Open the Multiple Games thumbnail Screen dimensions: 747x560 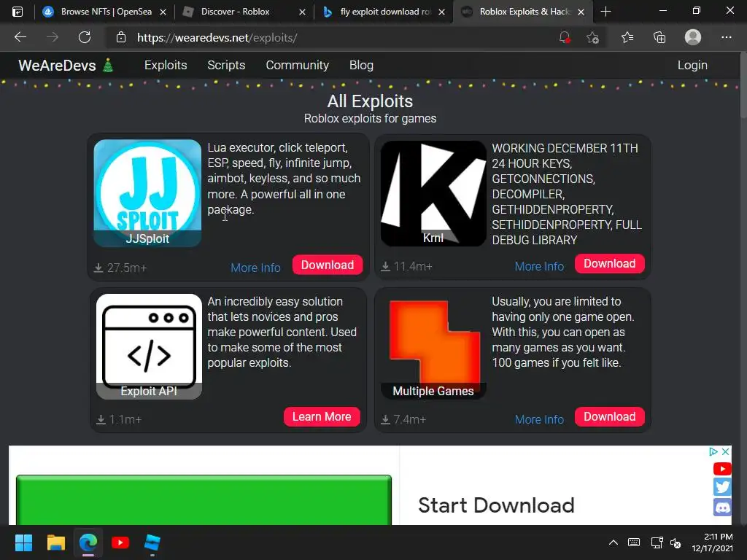coord(433,346)
